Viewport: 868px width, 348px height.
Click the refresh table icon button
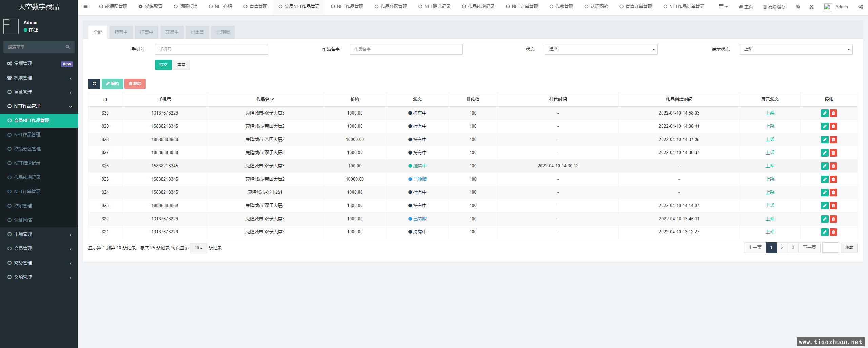[94, 84]
